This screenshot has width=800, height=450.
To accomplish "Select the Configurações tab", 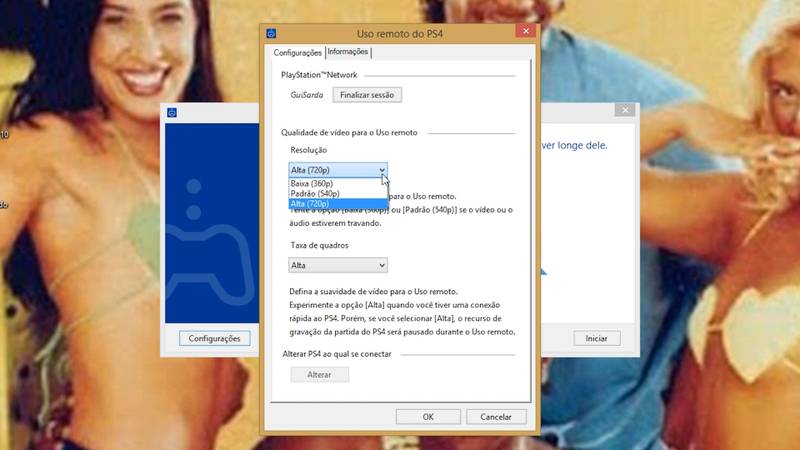I will pyautogui.click(x=297, y=53).
